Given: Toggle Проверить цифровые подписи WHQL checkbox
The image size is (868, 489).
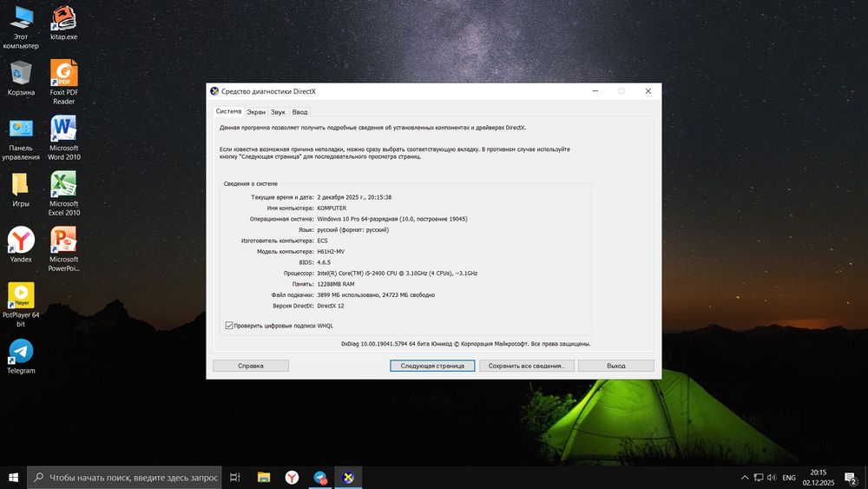Looking at the screenshot, I should pos(228,326).
